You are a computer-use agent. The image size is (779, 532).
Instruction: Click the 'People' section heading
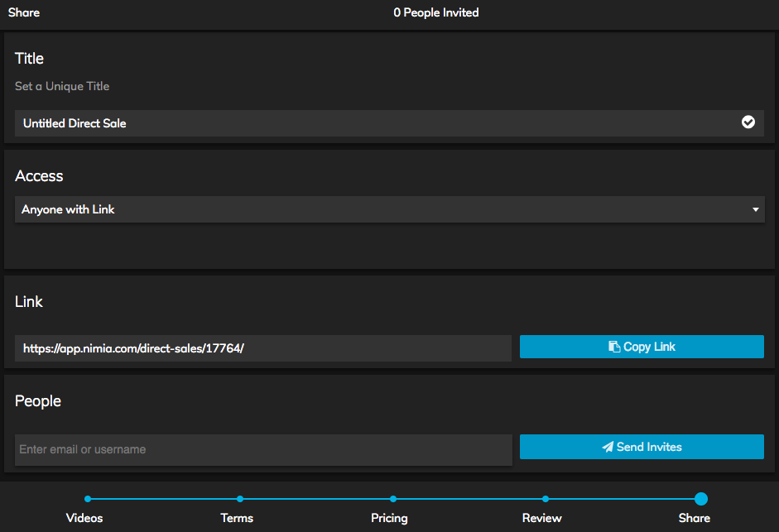pyautogui.click(x=38, y=401)
